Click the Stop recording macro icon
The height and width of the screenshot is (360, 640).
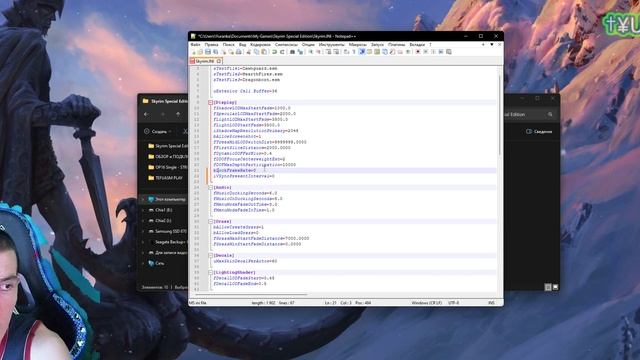425,52
